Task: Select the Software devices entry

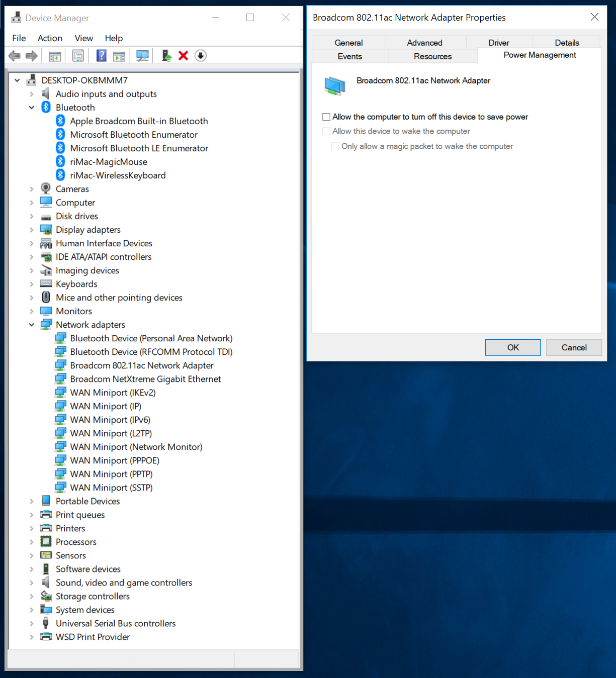Action: pyautogui.click(x=88, y=569)
